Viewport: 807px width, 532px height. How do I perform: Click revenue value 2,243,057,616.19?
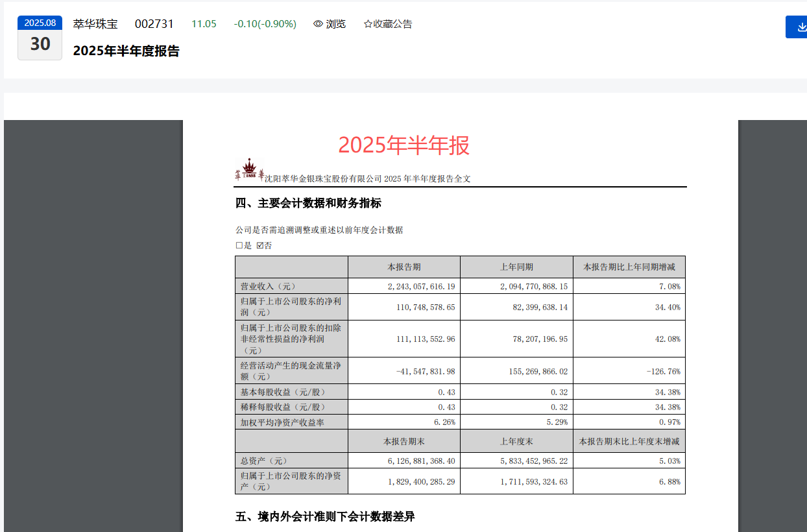(x=422, y=286)
